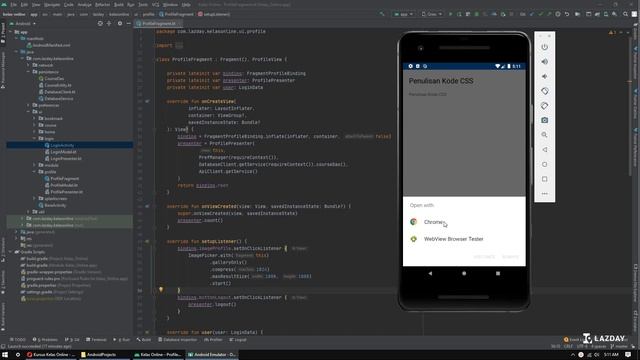Viewport: 640px width, 360px height.
Task: Click the Select opened file target icon
Action: [x=100, y=24]
